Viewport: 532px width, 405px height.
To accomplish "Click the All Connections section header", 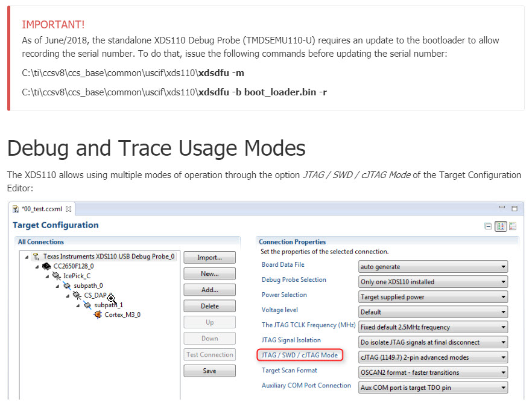I will 41,241.
